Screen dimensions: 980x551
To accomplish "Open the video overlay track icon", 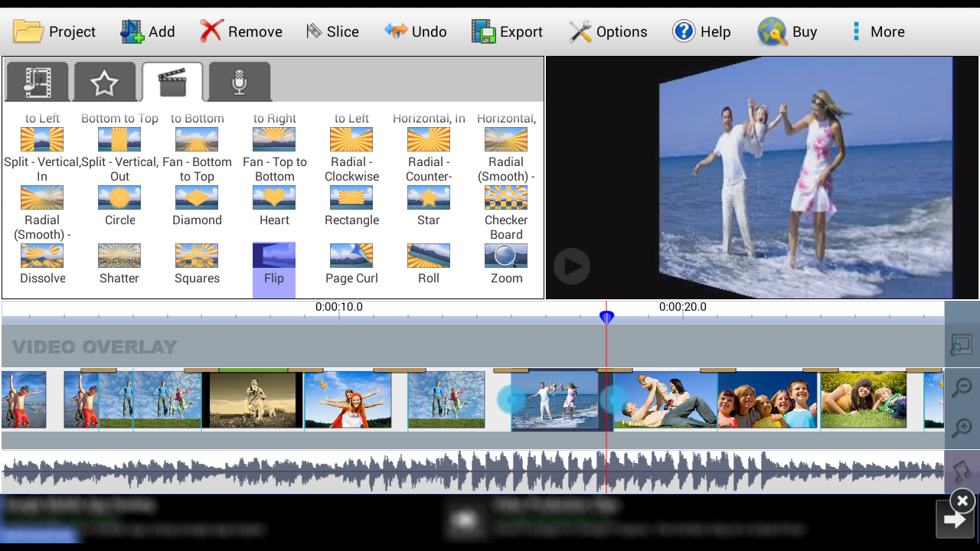I will 962,345.
